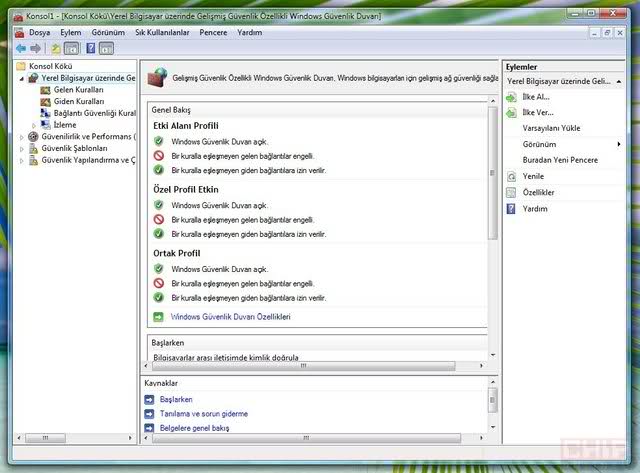The height and width of the screenshot is (473, 640).
Task: Click the firewall brick wall globe icon
Action: (158, 78)
